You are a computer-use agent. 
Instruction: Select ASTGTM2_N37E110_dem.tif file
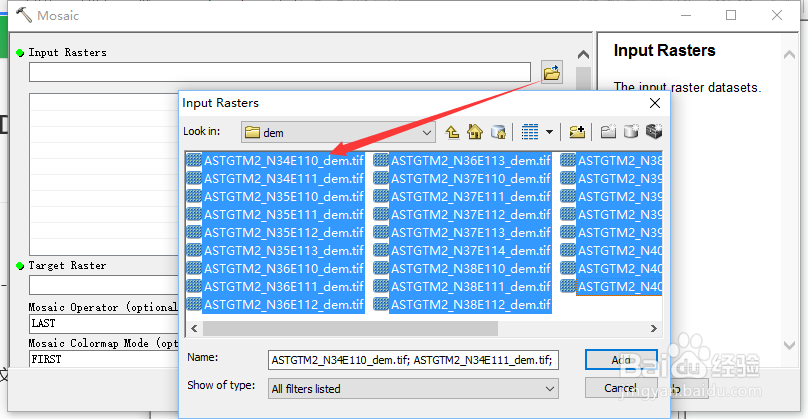tap(470, 179)
